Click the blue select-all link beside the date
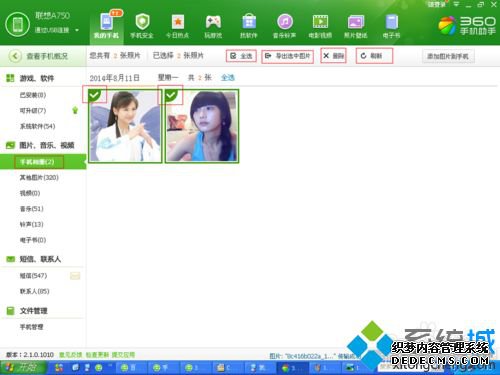The width and height of the screenshot is (500, 375). 228,78
